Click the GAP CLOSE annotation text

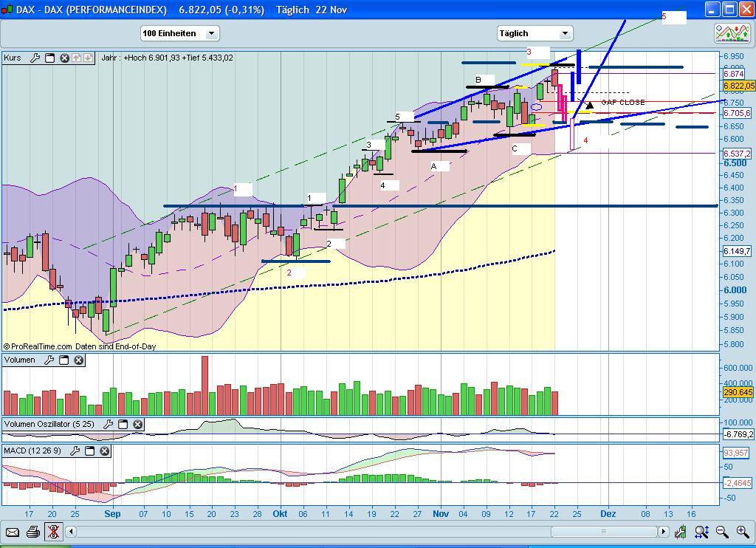pyautogui.click(x=623, y=102)
